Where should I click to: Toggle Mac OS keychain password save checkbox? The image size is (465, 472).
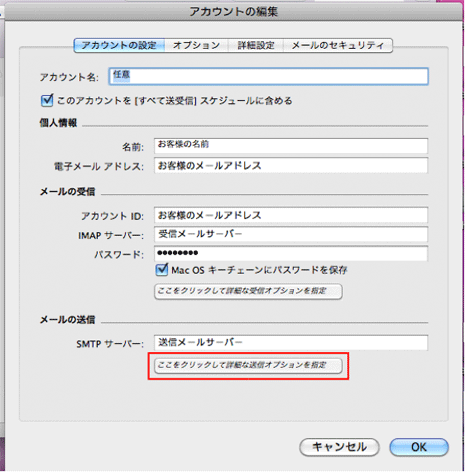coord(162,270)
